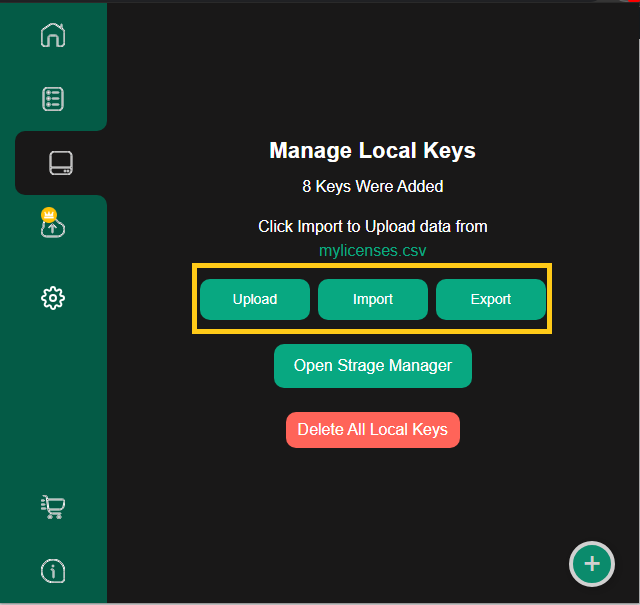
Task: Open the key list view icon
Action: (53, 99)
